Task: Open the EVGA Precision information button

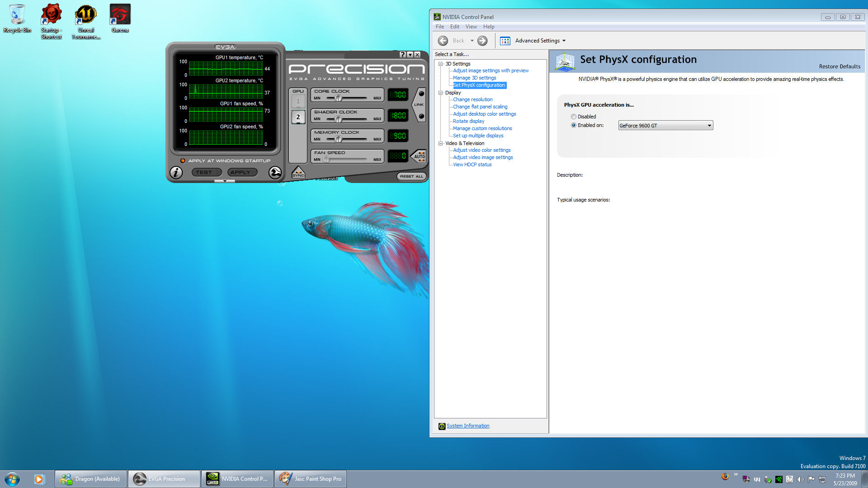Action: (176, 173)
